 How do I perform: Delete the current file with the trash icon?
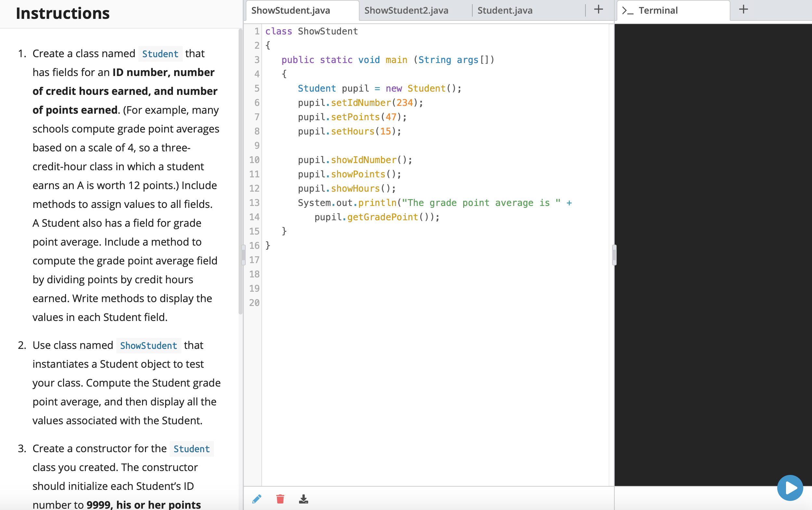280,499
